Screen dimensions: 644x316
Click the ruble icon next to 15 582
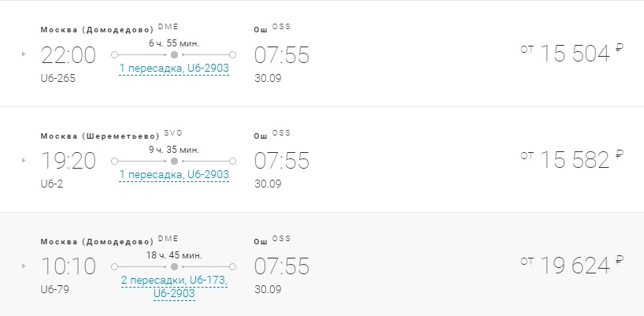620,154
